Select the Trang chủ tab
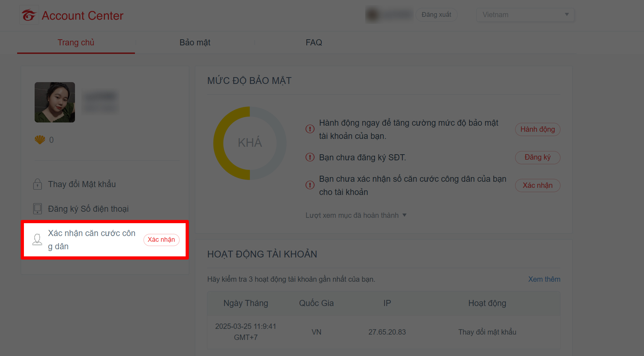644x356 pixels. 76,42
